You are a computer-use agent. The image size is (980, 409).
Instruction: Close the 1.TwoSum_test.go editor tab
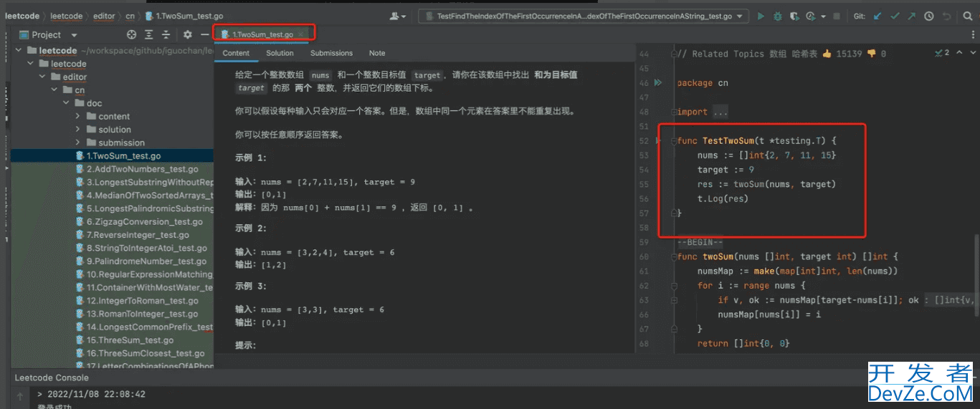(302, 34)
